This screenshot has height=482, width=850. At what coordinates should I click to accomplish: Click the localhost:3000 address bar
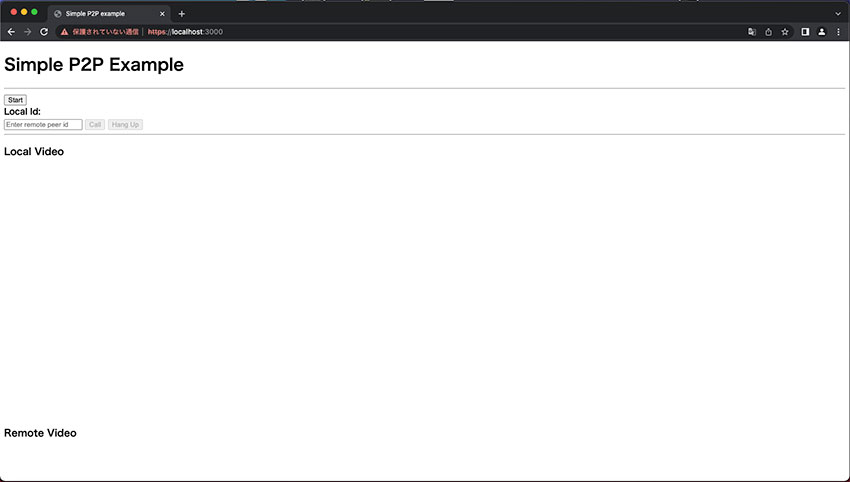coord(400,32)
